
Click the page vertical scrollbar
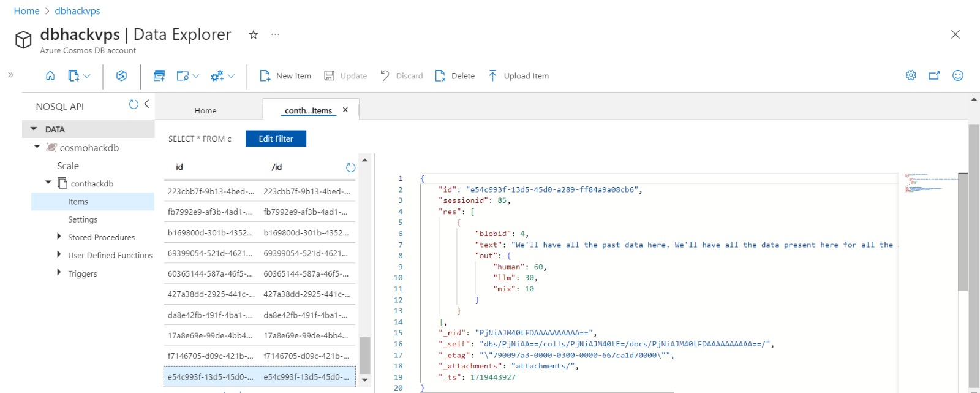click(974, 256)
